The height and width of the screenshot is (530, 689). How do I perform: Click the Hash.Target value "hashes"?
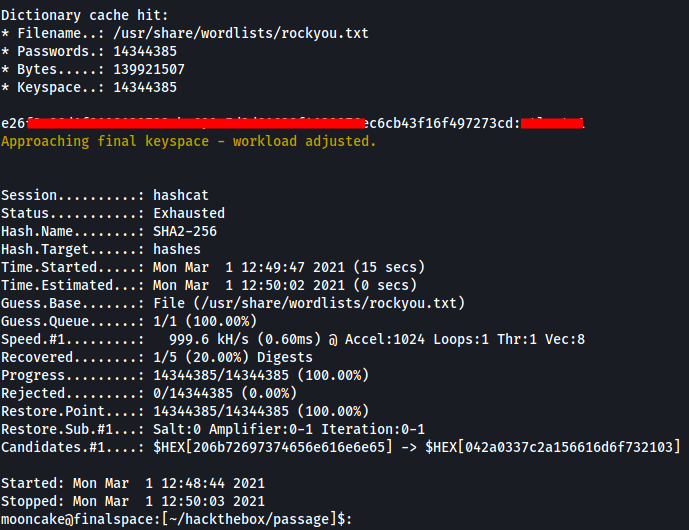pyautogui.click(x=177, y=250)
